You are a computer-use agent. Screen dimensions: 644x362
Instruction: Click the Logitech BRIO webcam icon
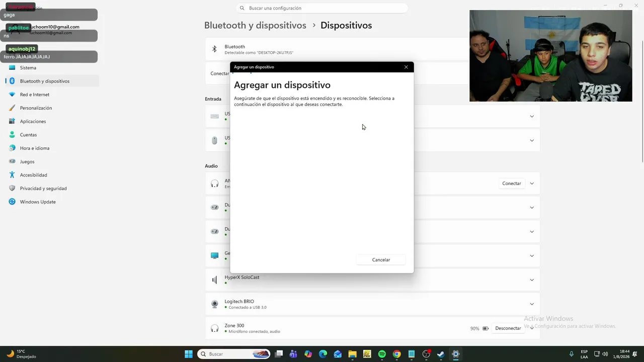point(215,304)
